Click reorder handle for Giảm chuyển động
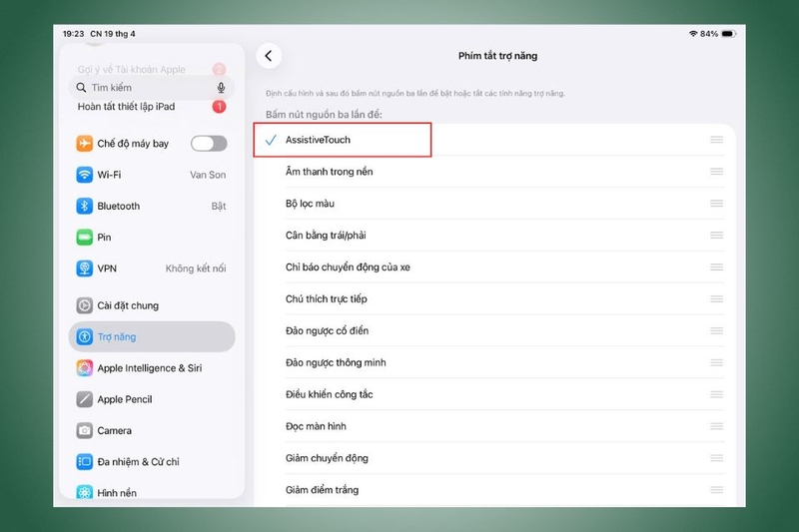 click(717, 458)
